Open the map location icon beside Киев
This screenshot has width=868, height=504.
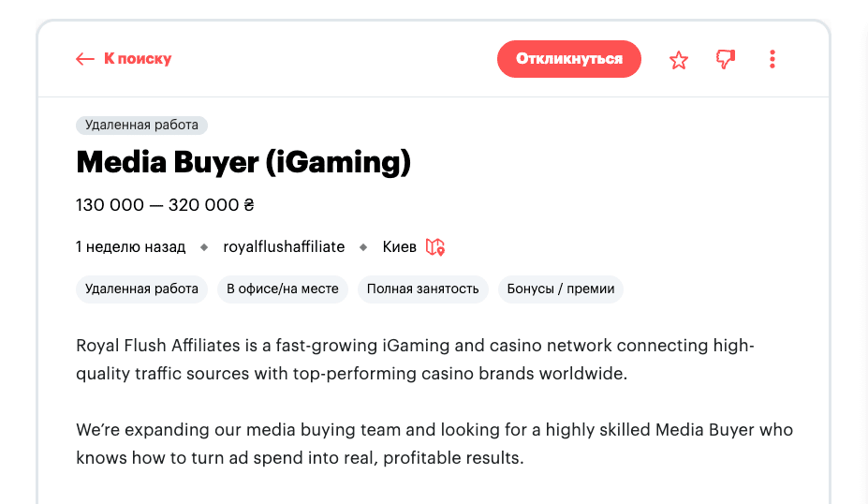tap(435, 247)
